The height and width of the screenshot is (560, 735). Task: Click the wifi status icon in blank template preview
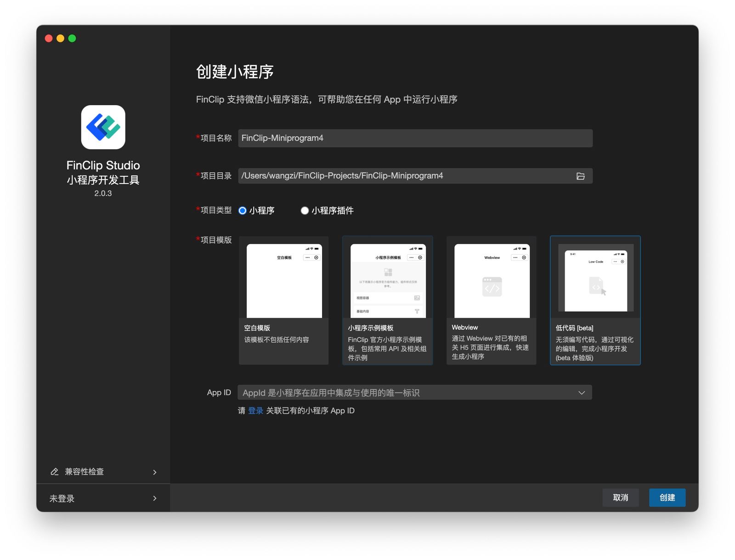pyautogui.click(x=311, y=248)
